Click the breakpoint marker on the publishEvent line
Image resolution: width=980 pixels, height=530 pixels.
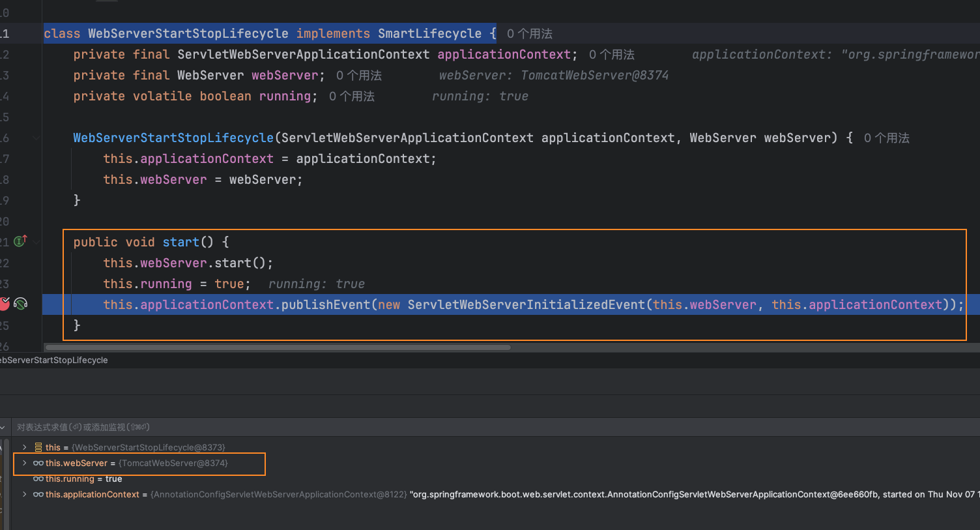(x=4, y=304)
